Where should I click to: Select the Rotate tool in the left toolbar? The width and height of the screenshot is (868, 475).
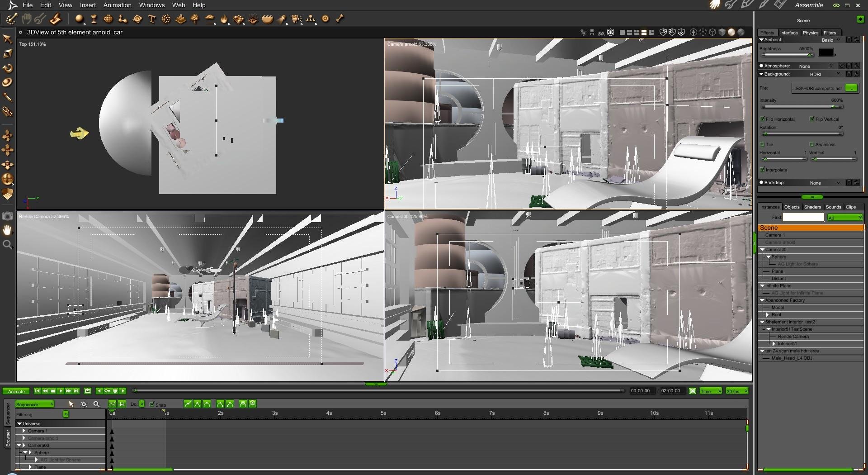pos(8,68)
